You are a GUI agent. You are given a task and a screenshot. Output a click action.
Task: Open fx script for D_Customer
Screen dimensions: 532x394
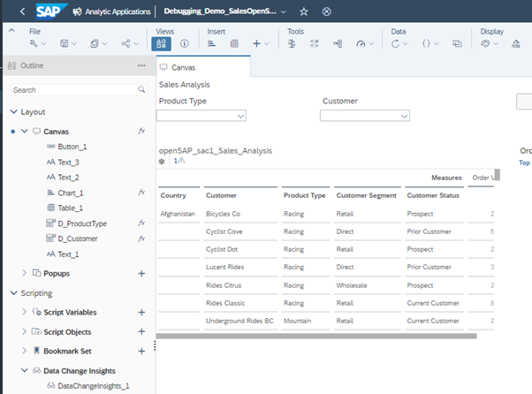pos(141,239)
